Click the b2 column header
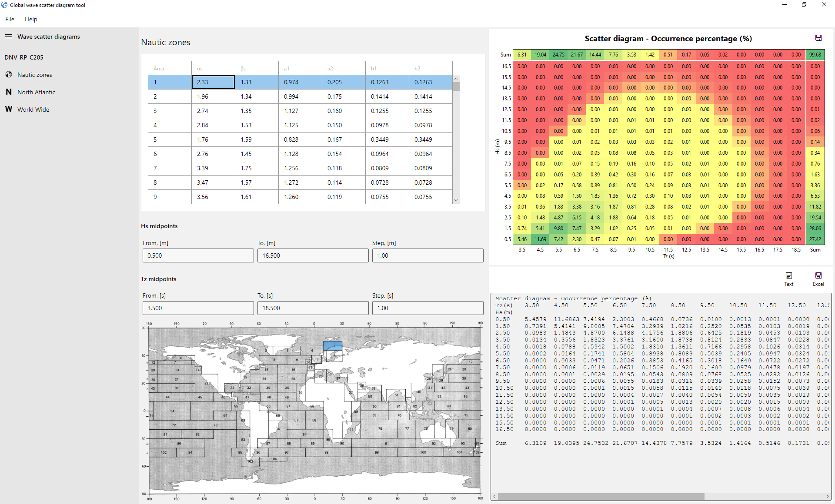The image size is (835, 504). pyautogui.click(x=431, y=68)
